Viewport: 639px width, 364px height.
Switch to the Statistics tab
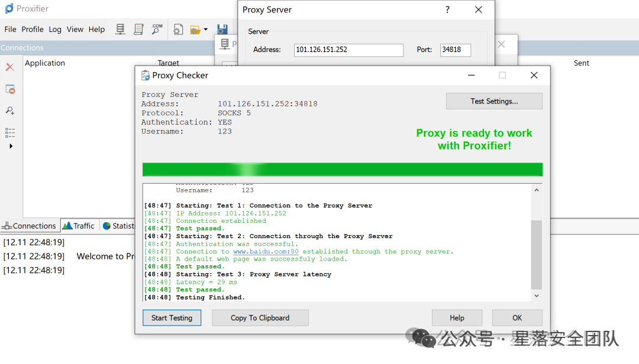pyautogui.click(x=118, y=226)
